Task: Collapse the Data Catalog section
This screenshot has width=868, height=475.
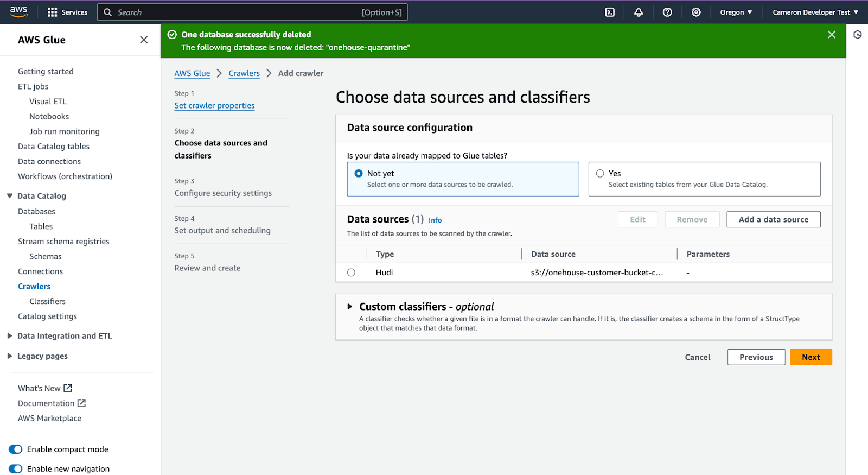Action: point(10,196)
